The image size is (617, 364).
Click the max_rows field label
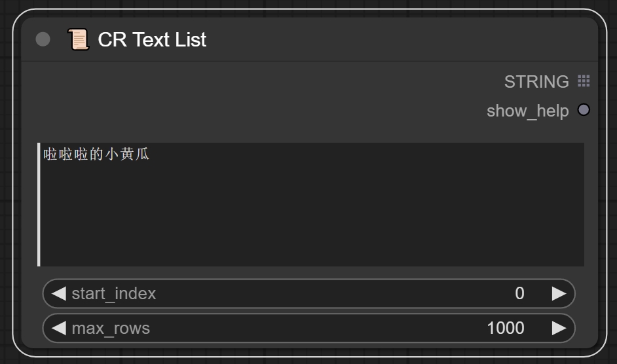[x=111, y=328]
